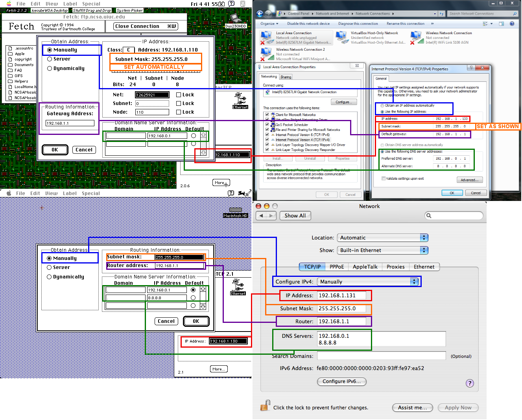This screenshot has width=522, height=420.
Task: Select Dynamically radio in MacTCP 2.1 dialog
Action: tap(49, 277)
